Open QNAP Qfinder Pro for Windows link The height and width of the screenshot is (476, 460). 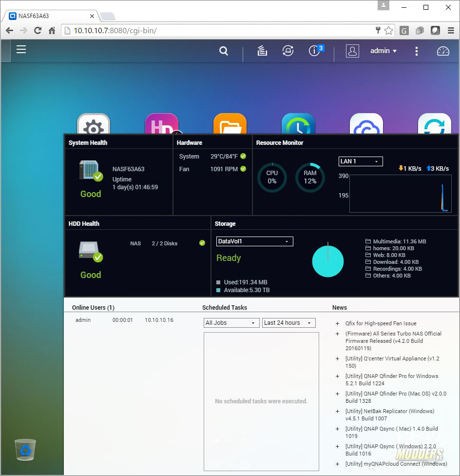tap(392, 379)
